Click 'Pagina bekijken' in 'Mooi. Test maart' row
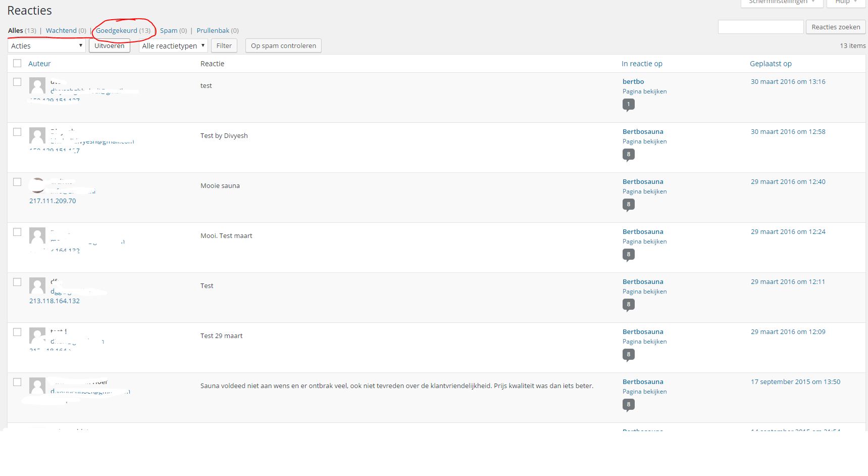The width and height of the screenshot is (868, 476). [x=644, y=242]
